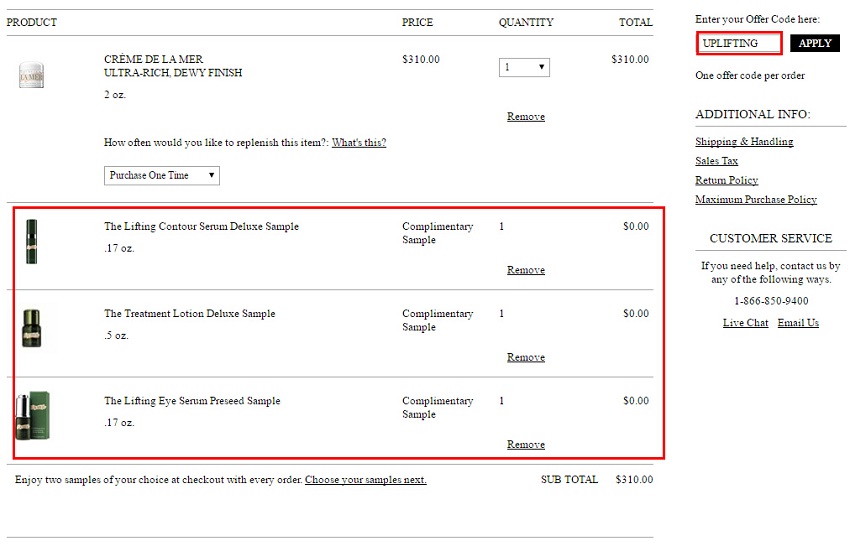Click The Treatment Lotion Deluxe Sample name
The height and width of the screenshot is (541, 850).
click(x=190, y=314)
